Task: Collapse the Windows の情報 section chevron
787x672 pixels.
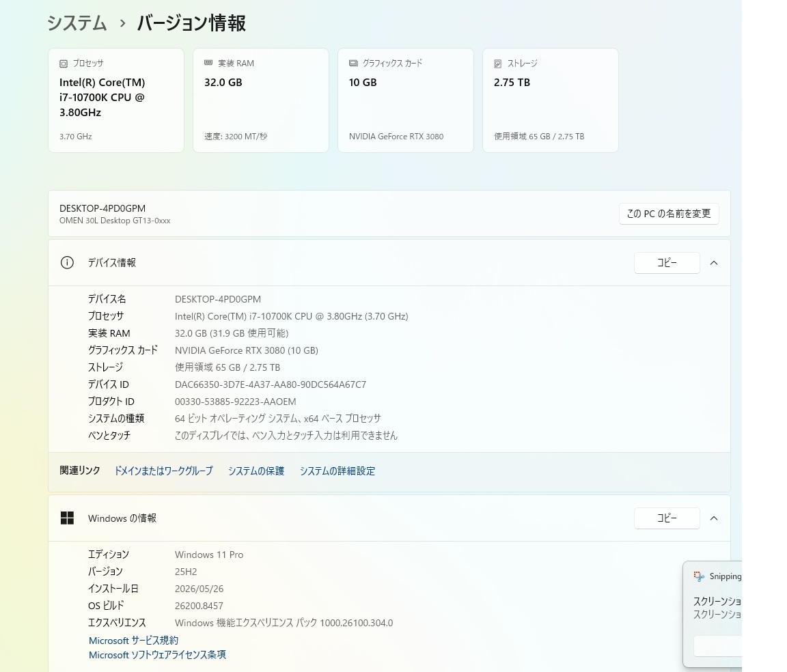Action: [714, 518]
